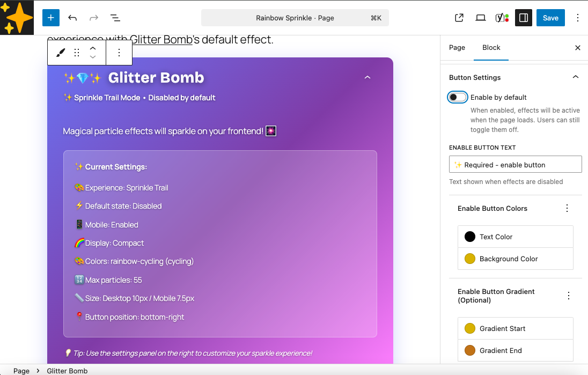
Task: Click the block inserter plus button
Action: [50, 18]
